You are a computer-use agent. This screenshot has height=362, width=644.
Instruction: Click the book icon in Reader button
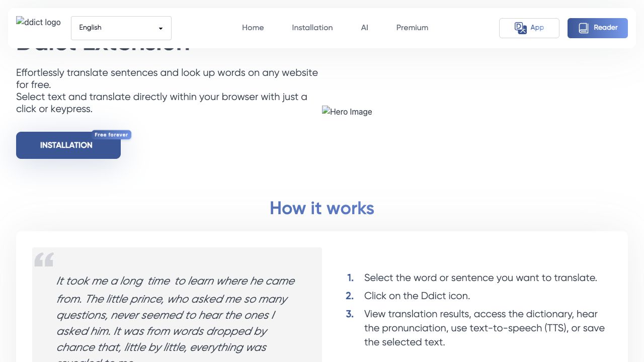584,28
